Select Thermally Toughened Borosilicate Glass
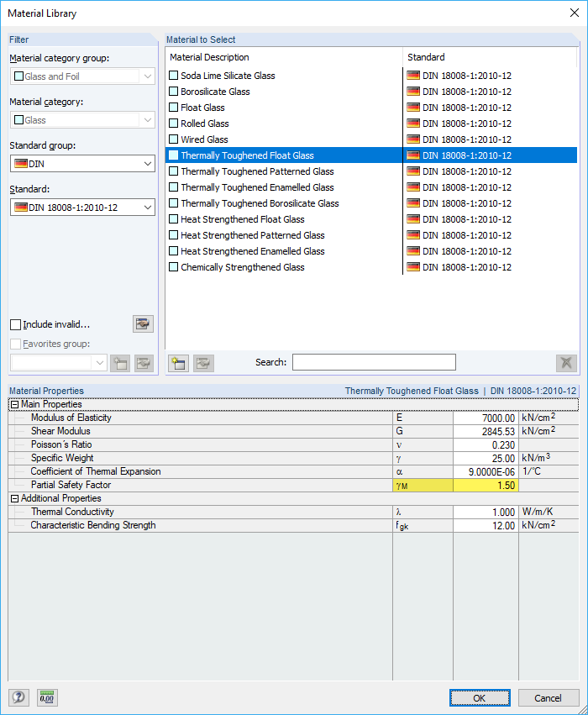 coord(371,203)
